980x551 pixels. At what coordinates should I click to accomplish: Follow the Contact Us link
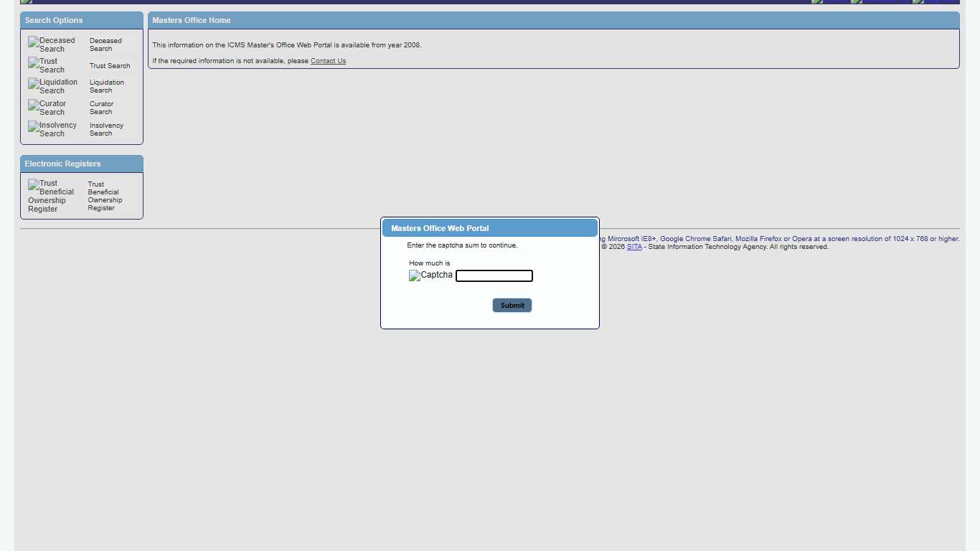point(328,61)
